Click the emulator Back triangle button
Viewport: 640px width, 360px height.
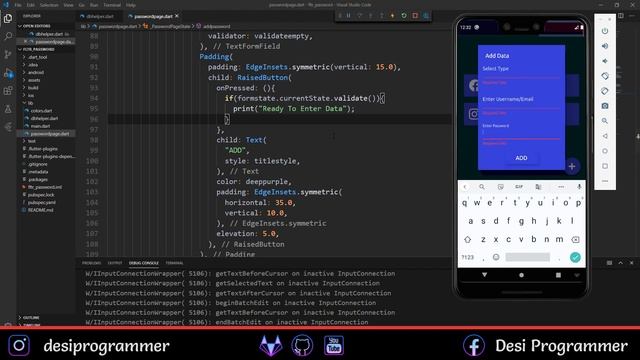pos(605,136)
